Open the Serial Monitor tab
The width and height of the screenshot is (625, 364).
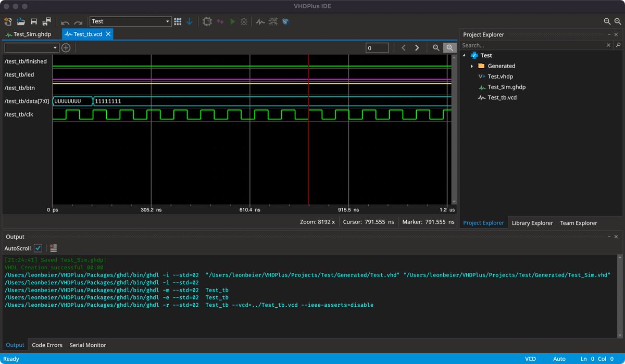pos(88,345)
